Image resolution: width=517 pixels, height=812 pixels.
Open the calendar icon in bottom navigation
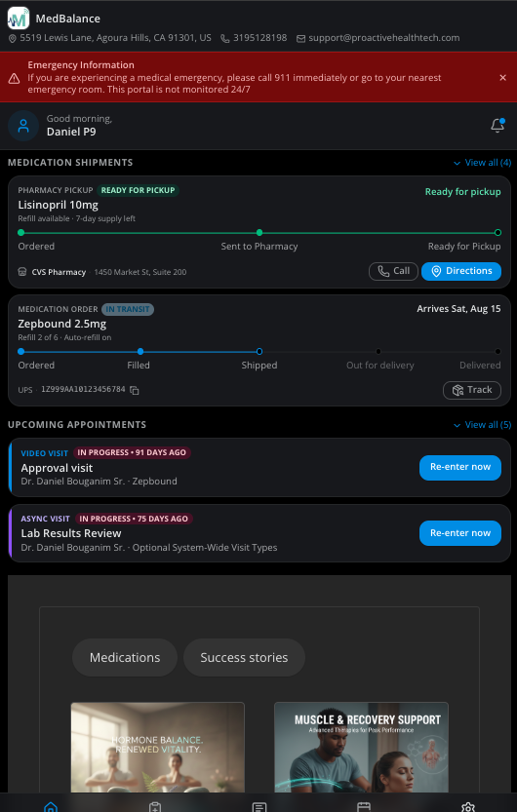(364, 807)
